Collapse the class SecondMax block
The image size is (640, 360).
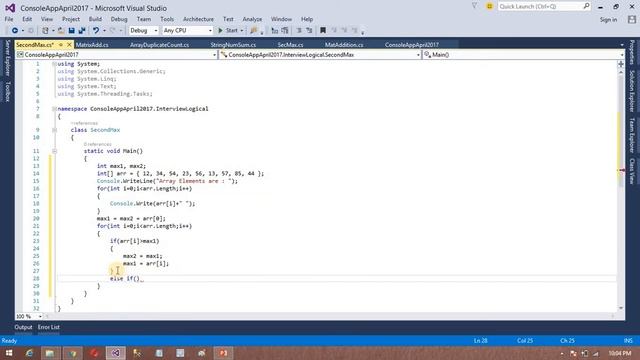pos(54,130)
